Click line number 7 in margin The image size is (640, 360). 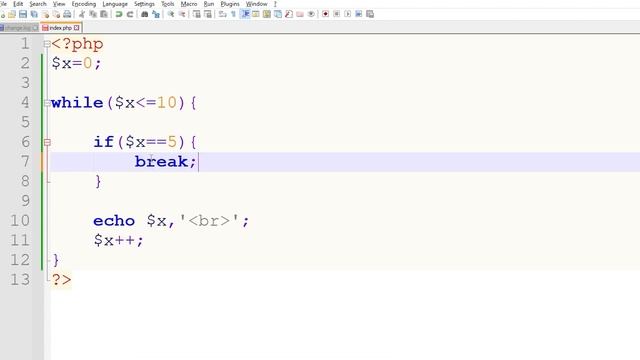[x=25, y=162]
